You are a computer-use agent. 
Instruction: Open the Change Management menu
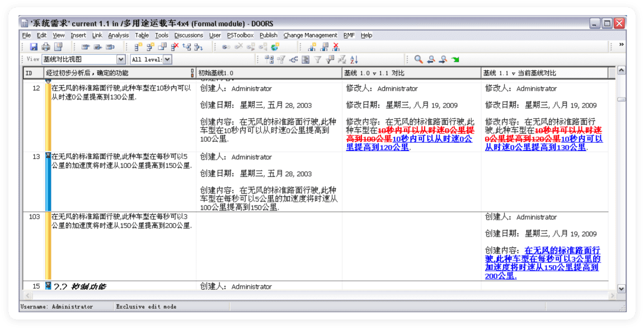coord(310,35)
